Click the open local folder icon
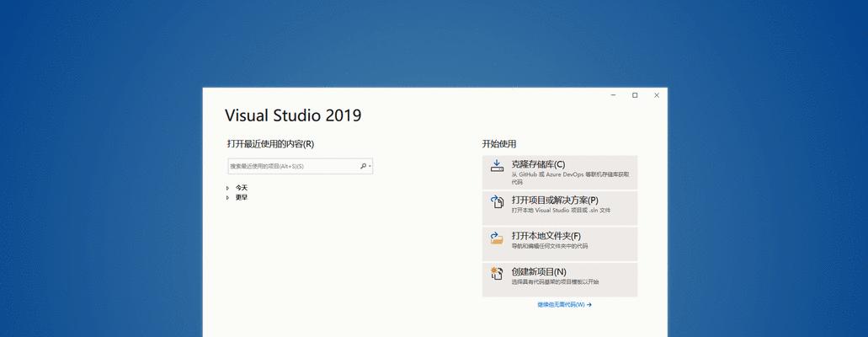 (x=497, y=238)
